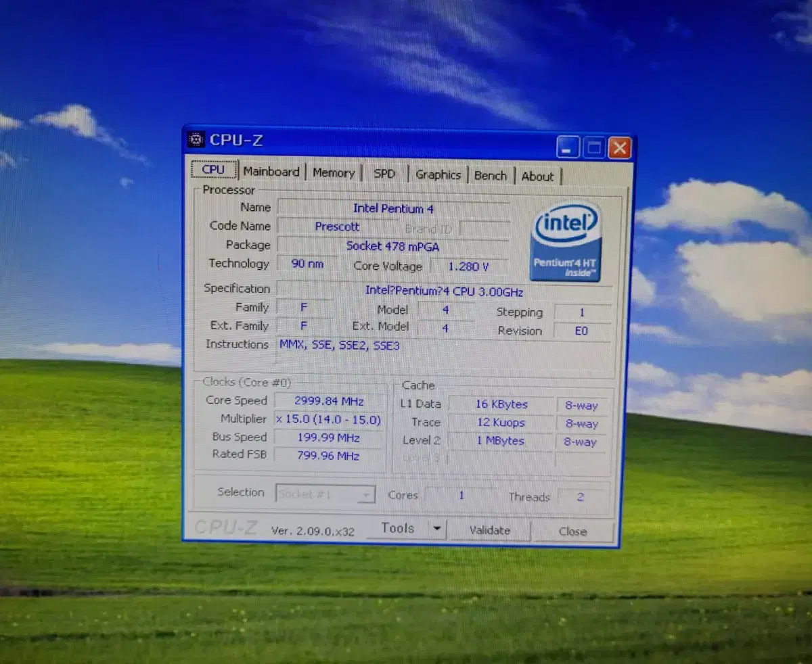This screenshot has width=812, height=664.
Task: Click the Validate button
Action: [x=489, y=530]
